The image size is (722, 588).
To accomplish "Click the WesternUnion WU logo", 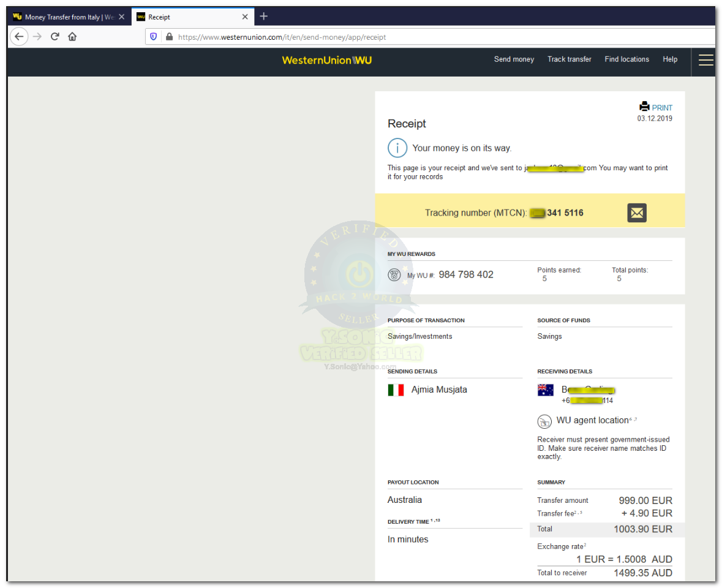I will pos(327,60).
